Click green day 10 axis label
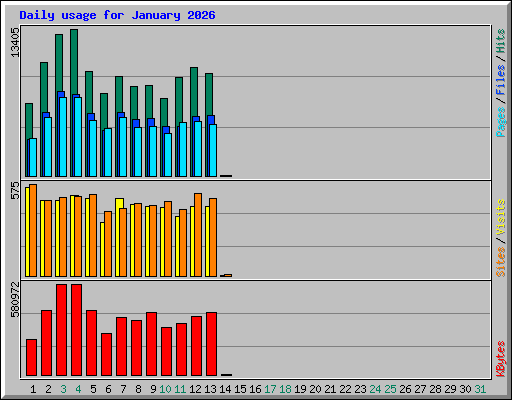The width and height of the screenshot is (512, 400). 165,389
